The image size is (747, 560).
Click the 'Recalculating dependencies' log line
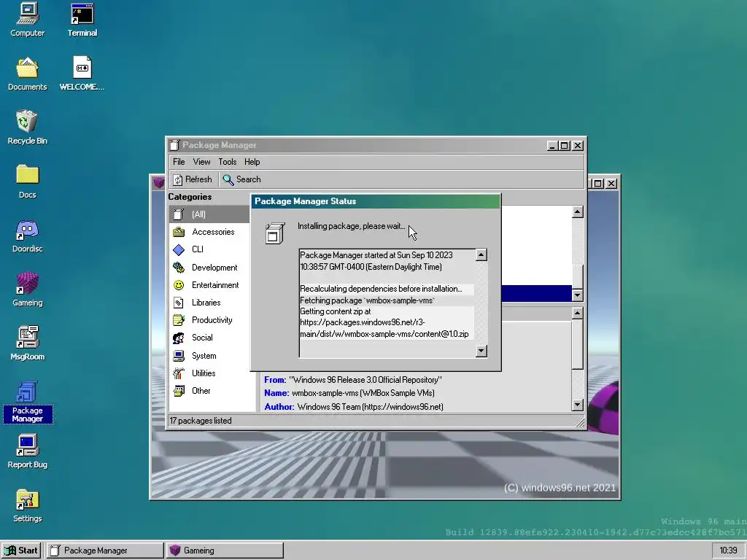point(381,289)
